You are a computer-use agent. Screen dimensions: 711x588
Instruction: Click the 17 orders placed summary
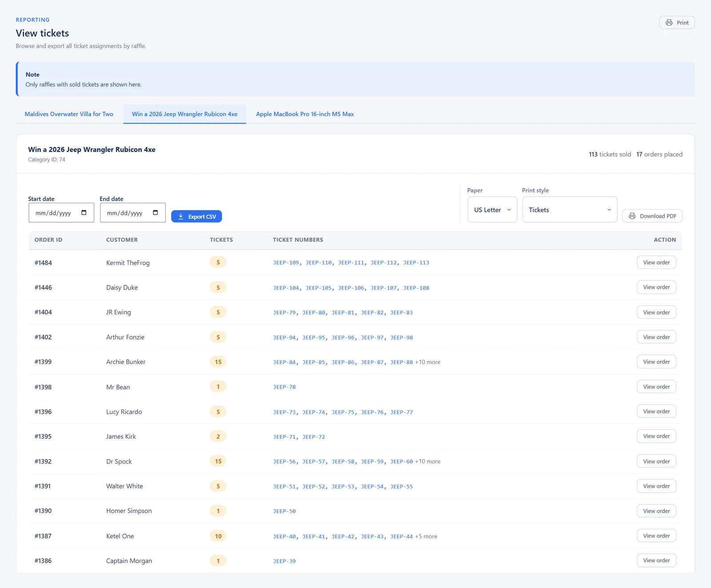[x=659, y=154]
